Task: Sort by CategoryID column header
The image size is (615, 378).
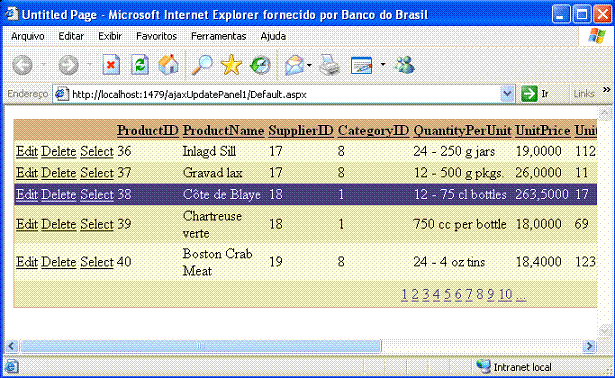Action: pyautogui.click(x=373, y=130)
